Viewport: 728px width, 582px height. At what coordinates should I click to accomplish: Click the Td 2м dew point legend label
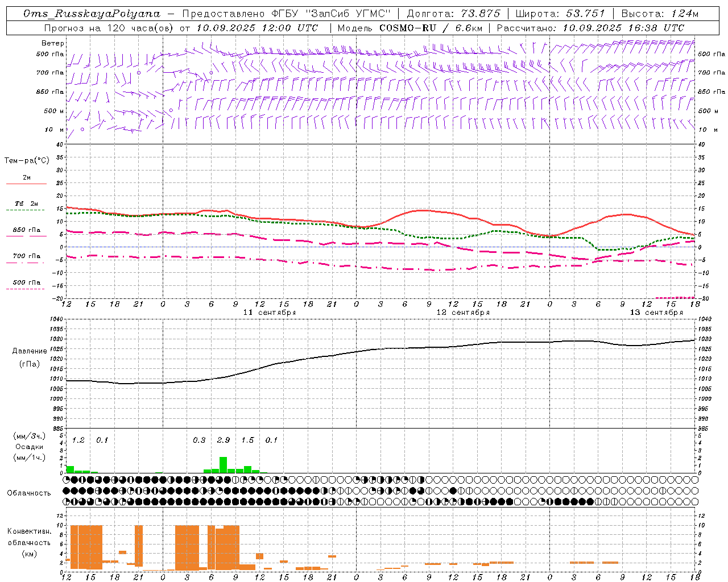[x=27, y=203]
